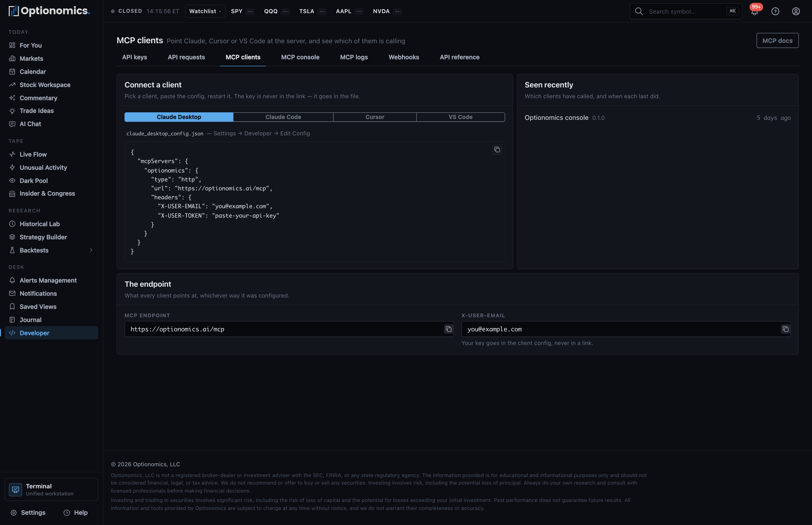Go to Stock Workspace
The height and width of the screenshot is (525, 812).
click(x=51, y=85)
